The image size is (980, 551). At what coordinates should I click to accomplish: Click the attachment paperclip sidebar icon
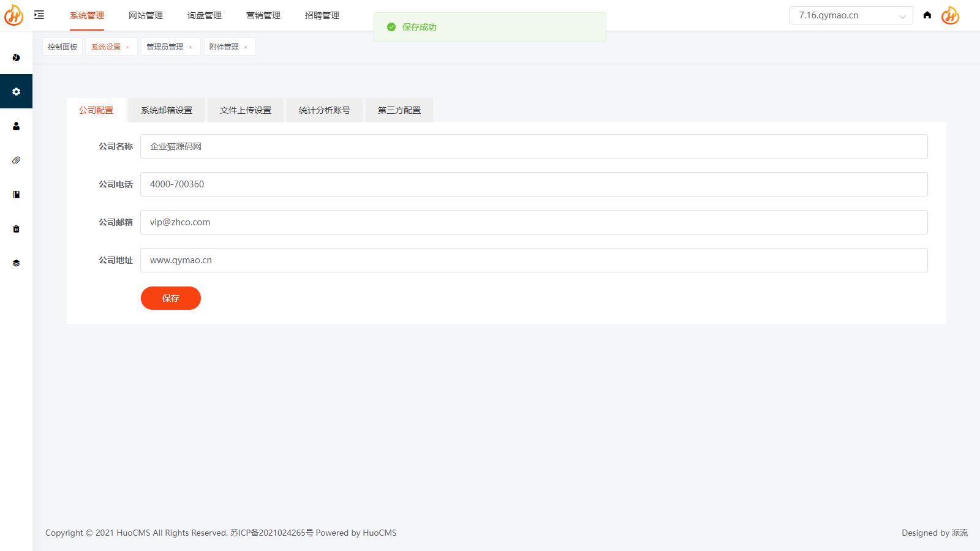[x=16, y=160]
